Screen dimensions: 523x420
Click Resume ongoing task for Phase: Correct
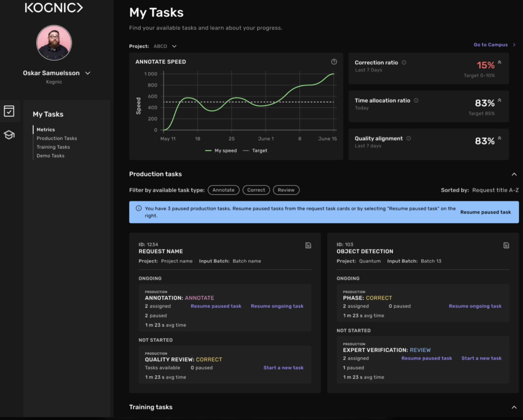pyautogui.click(x=475, y=306)
